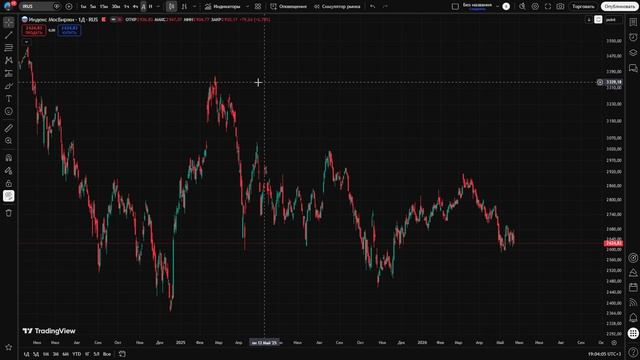Collapse the indicator legend chevron
Screen dimensions: 640x360
(26, 42)
